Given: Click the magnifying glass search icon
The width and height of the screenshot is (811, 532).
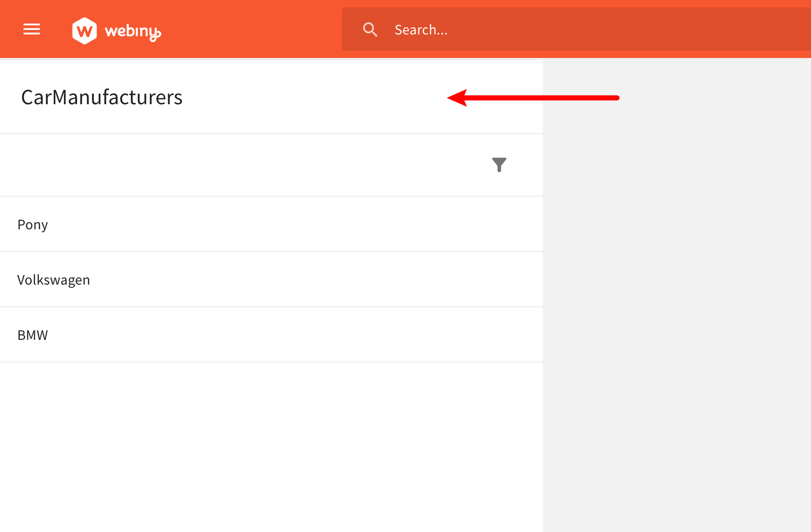Looking at the screenshot, I should coord(370,29).
